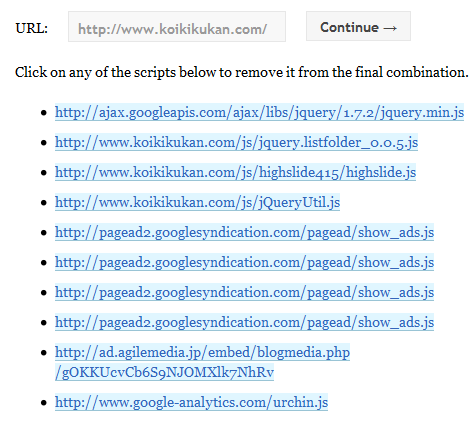
Task: Click the arrow on the Continue button
Action: (390, 28)
